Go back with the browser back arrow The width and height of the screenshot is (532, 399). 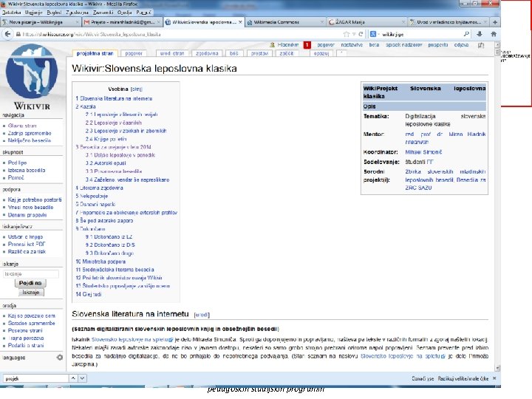pos(7,34)
